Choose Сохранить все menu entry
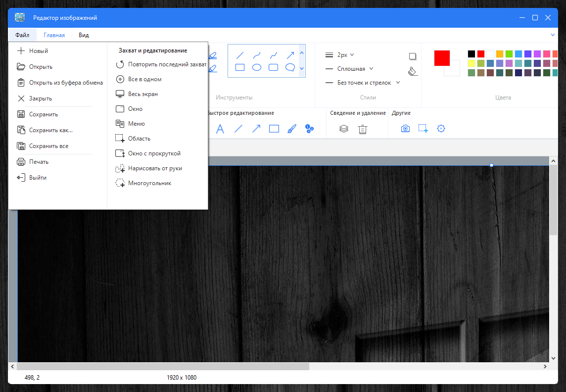This screenshot has height=392, width=566. 58,146
